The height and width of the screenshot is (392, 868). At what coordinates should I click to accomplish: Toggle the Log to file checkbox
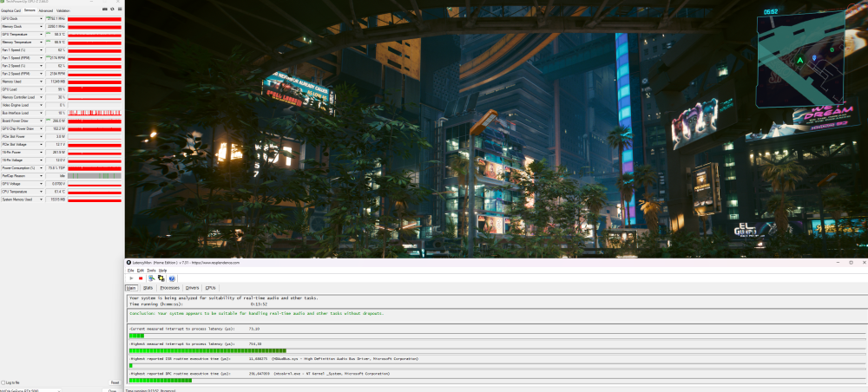[x=3, y=382]
